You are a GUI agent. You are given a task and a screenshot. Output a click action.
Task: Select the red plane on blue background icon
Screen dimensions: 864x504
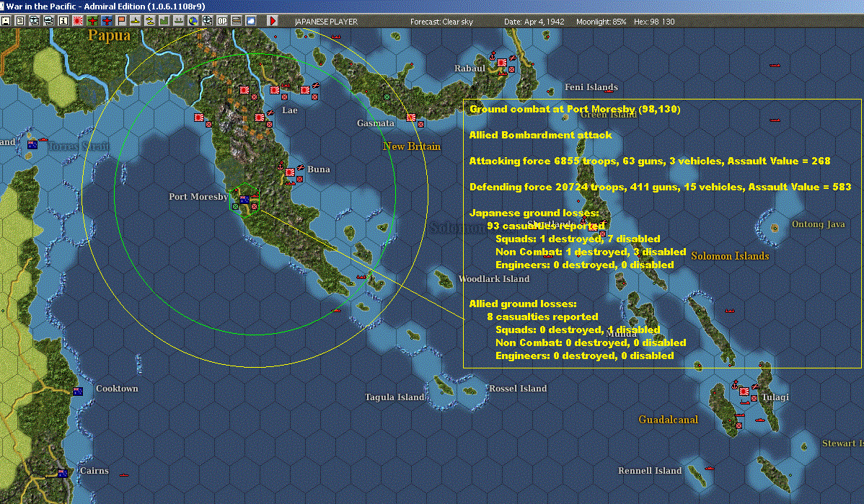click(107, 21)
